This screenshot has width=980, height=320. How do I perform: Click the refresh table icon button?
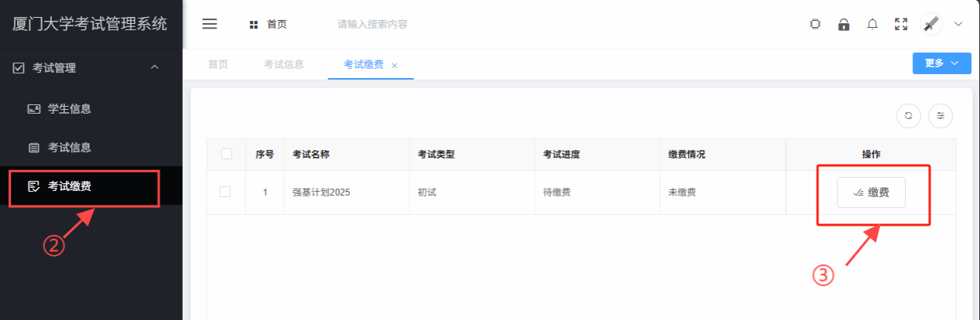(909, 115)
